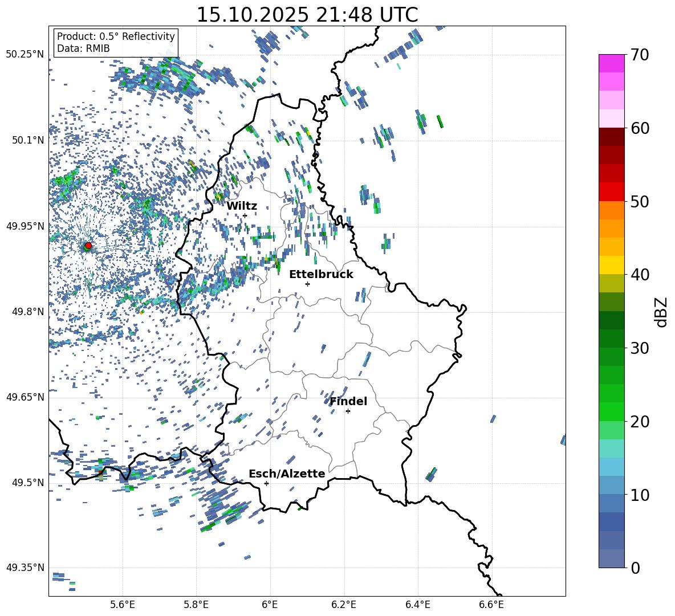Screen dimensions: 675x616
Task: Pick the dark maroon colorbar segment below 60
Action: point(612,137)
